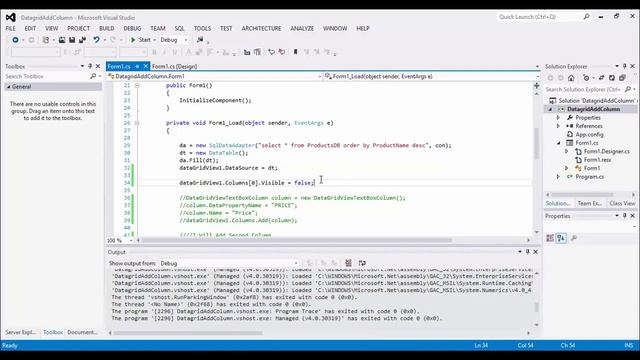Select the Alphabetical sort icon in Properties panel
Viewport: 640px width, 360px height.
click(561, 238)
